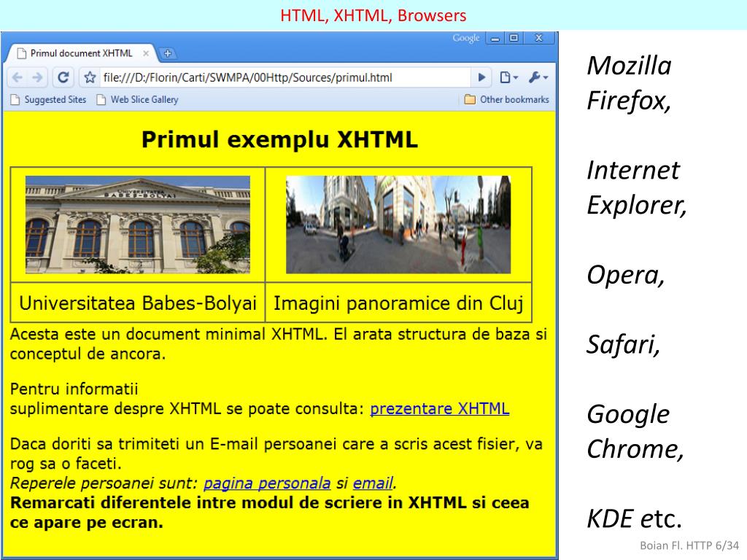Click the 'Internet Explorer,' slide text
Screen dimensions: 747x560
point(637,187)
